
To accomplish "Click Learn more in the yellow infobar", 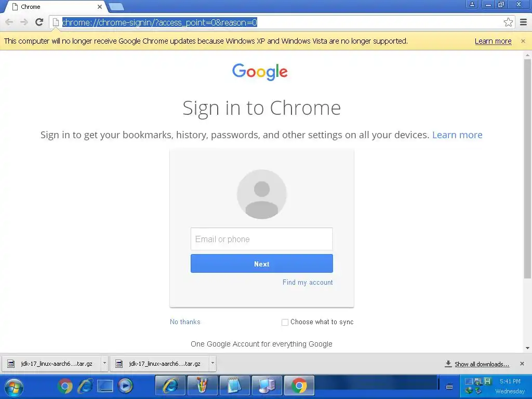I will point(493,41).
